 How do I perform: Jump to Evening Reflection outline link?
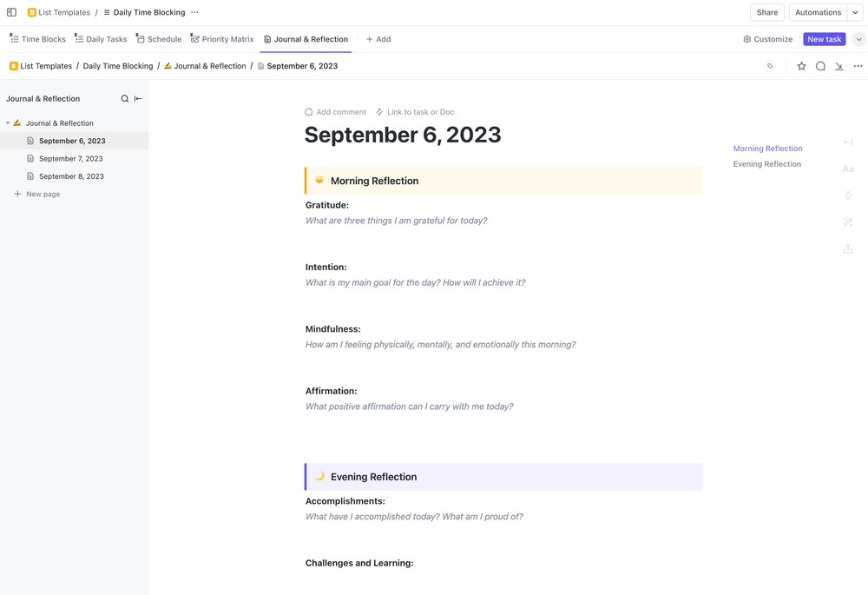(x=766, y=164)
